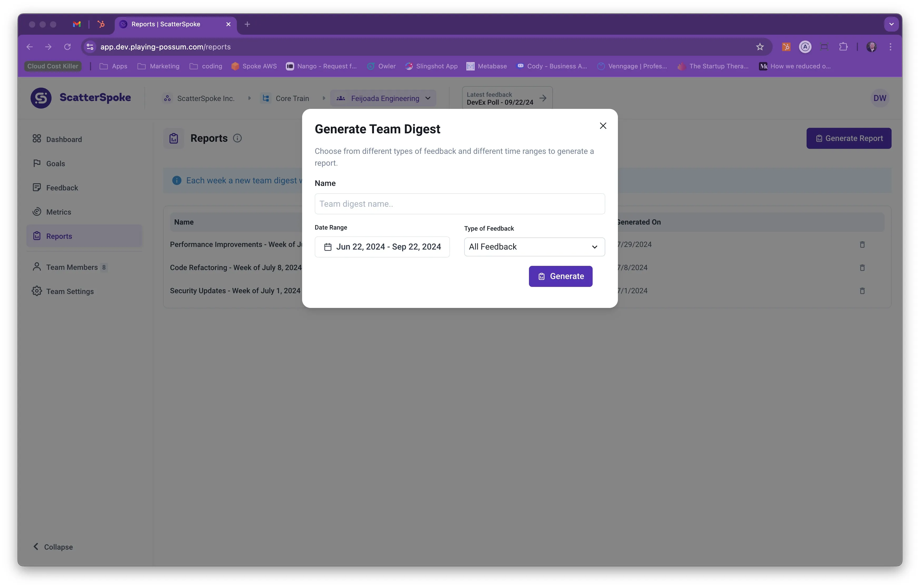This screenshot has height=588, width=920.
Task: Open the browser Extensions puzzle icon
Action: tap(843, 47)
